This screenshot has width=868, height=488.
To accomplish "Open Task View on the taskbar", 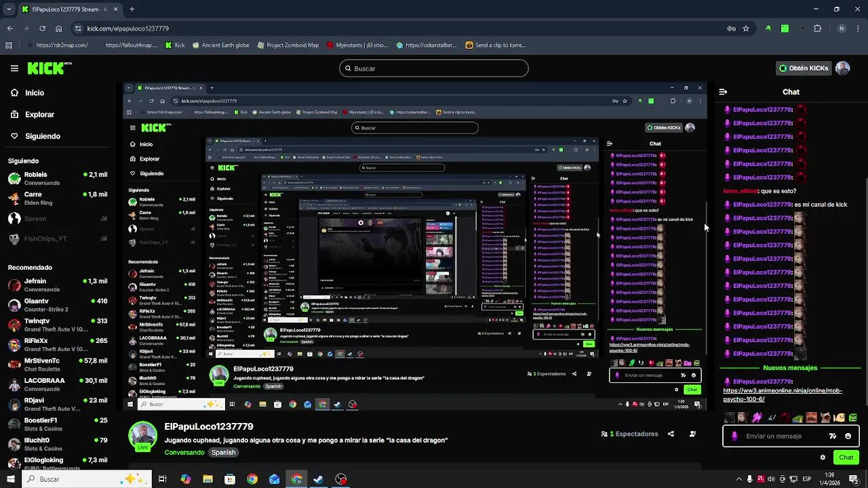I will (x=163, y=479).
